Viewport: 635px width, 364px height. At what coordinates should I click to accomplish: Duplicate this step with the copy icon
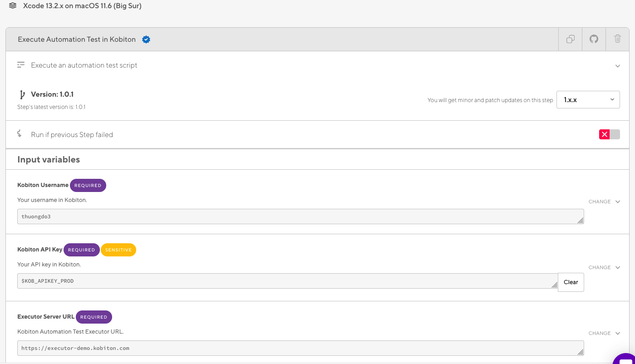click(x=571, y=39)
